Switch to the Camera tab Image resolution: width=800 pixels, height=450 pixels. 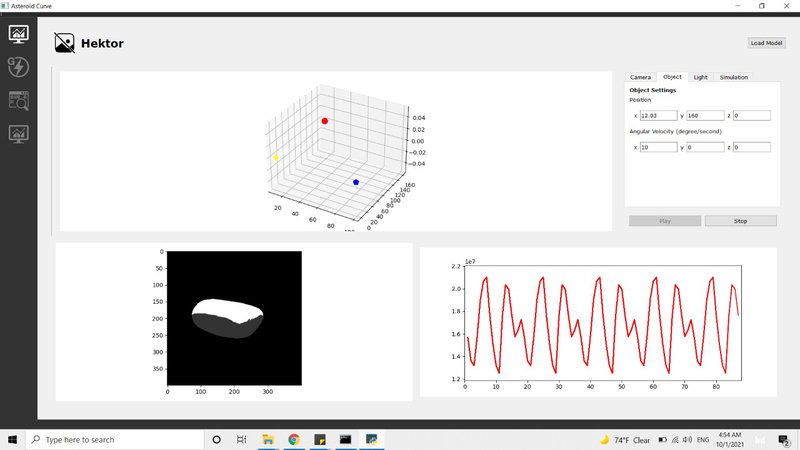pyautogui.click(x=640, y=77)
